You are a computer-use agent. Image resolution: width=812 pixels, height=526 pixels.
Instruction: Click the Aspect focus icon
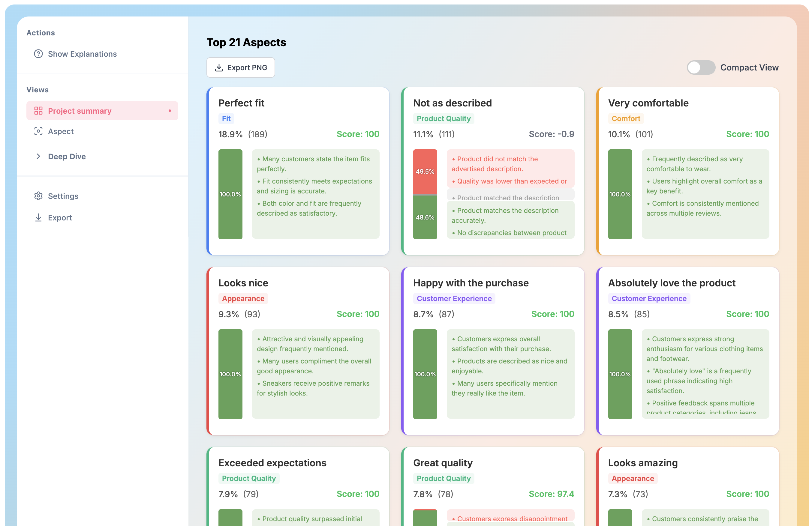click(38, 131)
